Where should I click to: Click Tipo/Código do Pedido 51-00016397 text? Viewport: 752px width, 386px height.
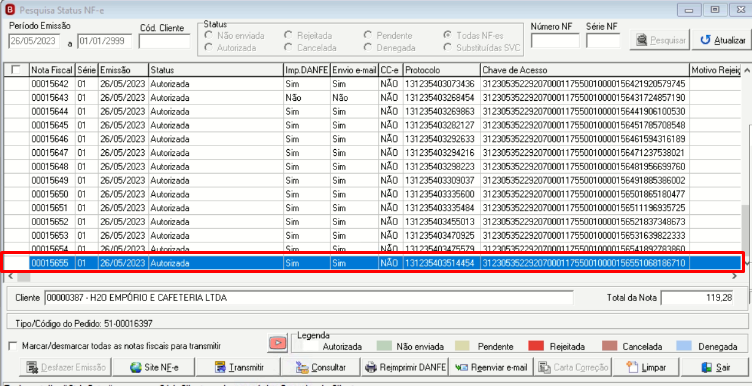[x=84, y=324]
